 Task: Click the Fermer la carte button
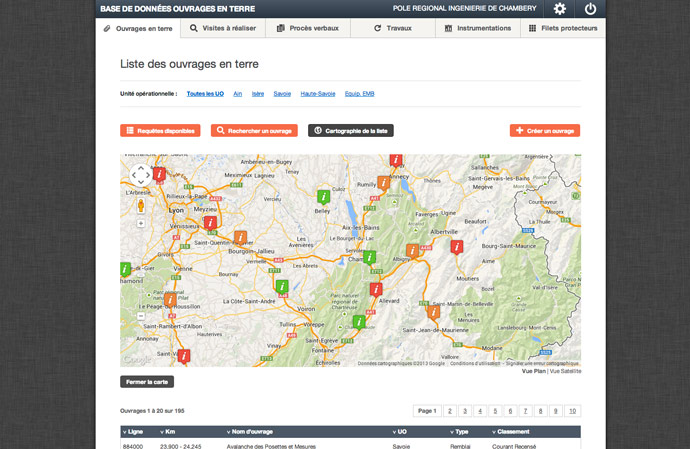click(146, 382)
